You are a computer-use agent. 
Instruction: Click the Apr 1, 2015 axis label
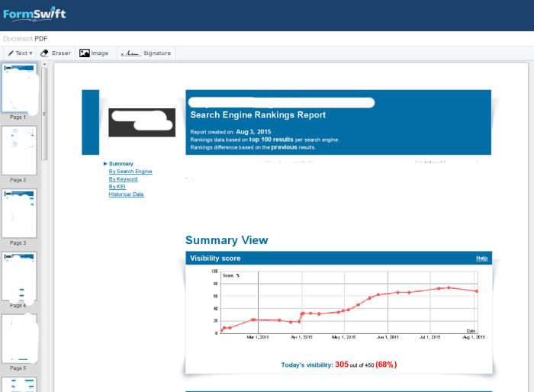point(301,337)
